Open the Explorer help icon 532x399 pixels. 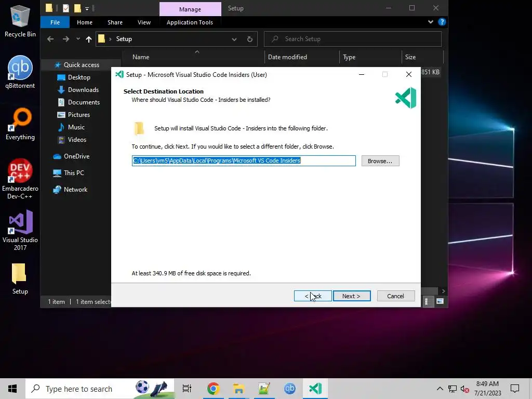pos(442,22)
